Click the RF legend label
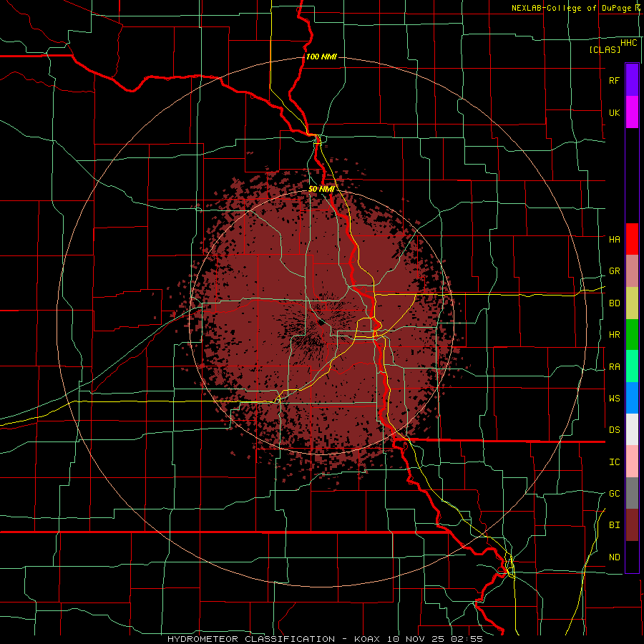The image size is (644, 644). click(x=614, y=80)
